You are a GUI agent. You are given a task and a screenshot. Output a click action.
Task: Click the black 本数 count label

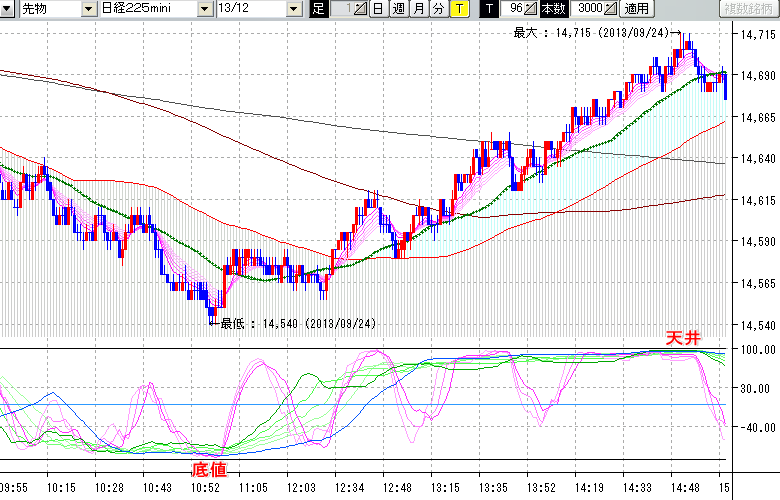(x=552, y=9)
